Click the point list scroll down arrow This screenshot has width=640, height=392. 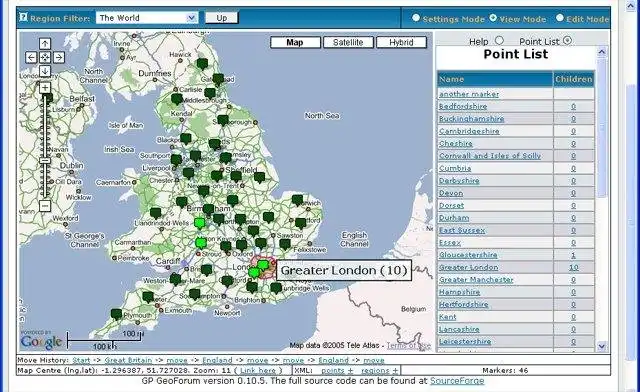601,346
